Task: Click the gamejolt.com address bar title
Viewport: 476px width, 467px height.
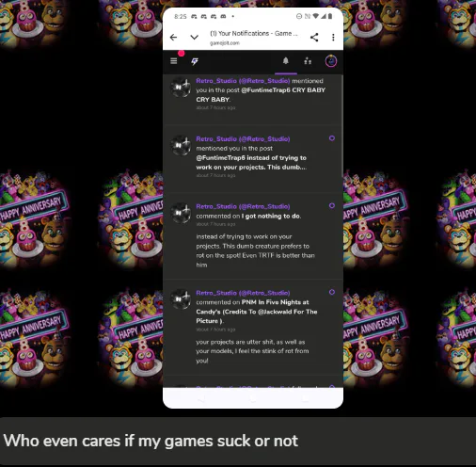Action: coord(254,38)
